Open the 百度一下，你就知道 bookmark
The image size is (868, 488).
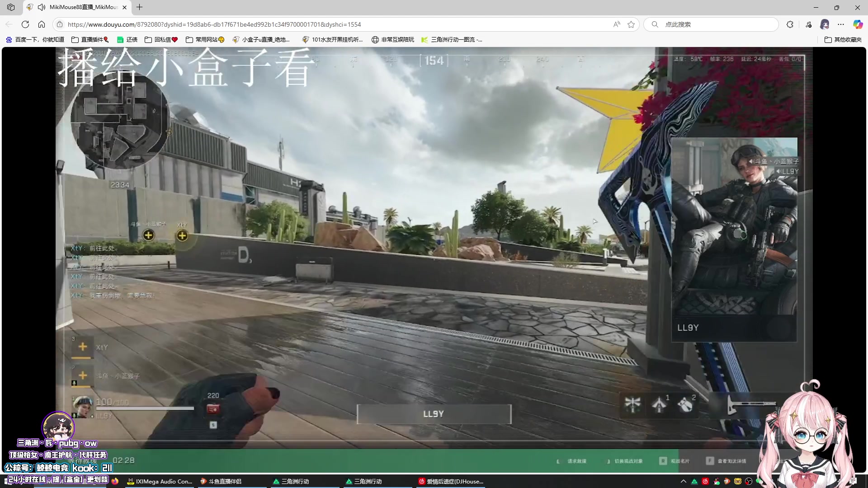tap(35, 40)
